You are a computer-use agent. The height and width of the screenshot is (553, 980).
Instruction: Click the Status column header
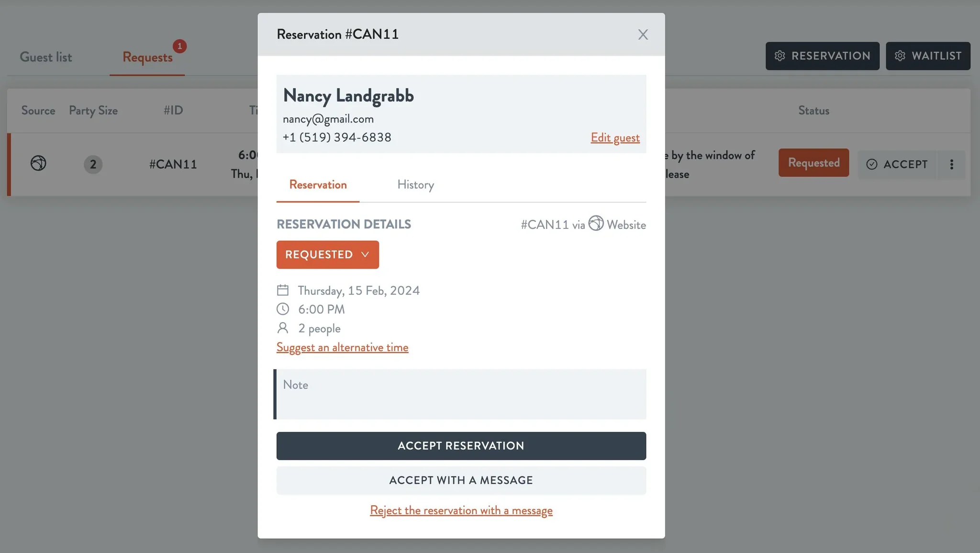813,111
